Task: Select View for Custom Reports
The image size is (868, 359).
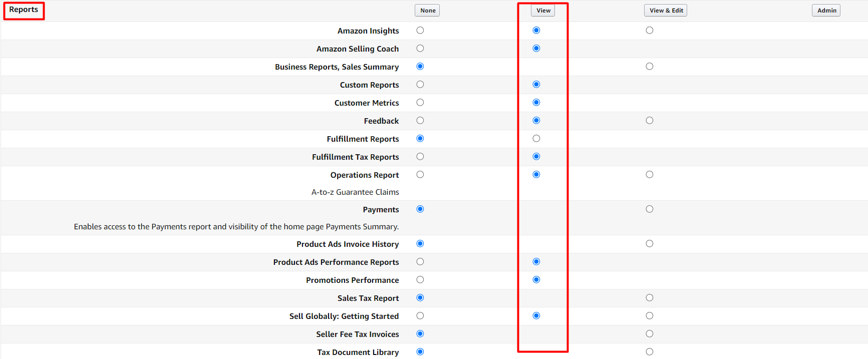Action: click(536, 85)
